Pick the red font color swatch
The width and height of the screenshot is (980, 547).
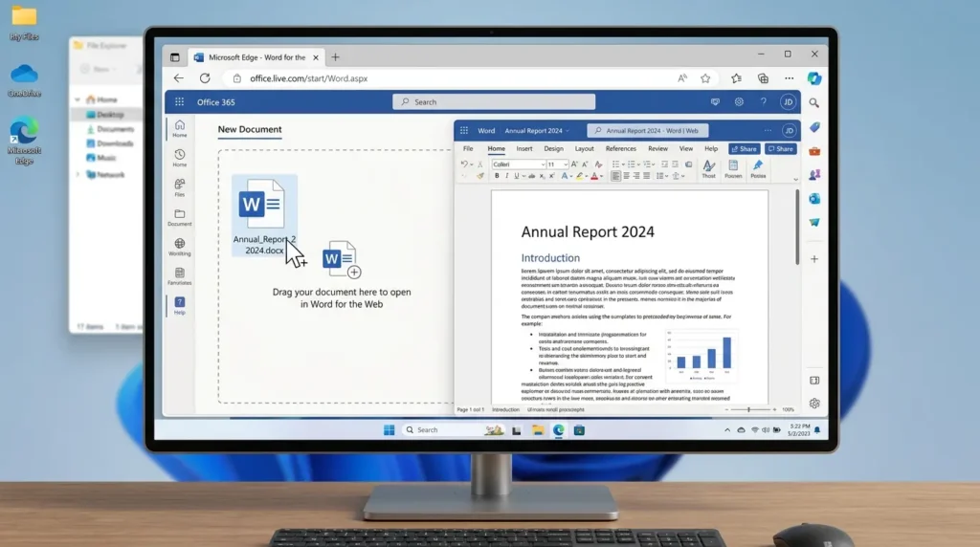[x=594, y=176]
